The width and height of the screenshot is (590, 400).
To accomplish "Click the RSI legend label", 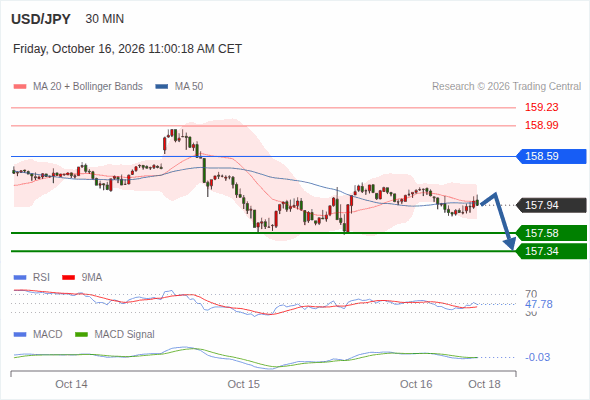I will (x=41, y=278).
